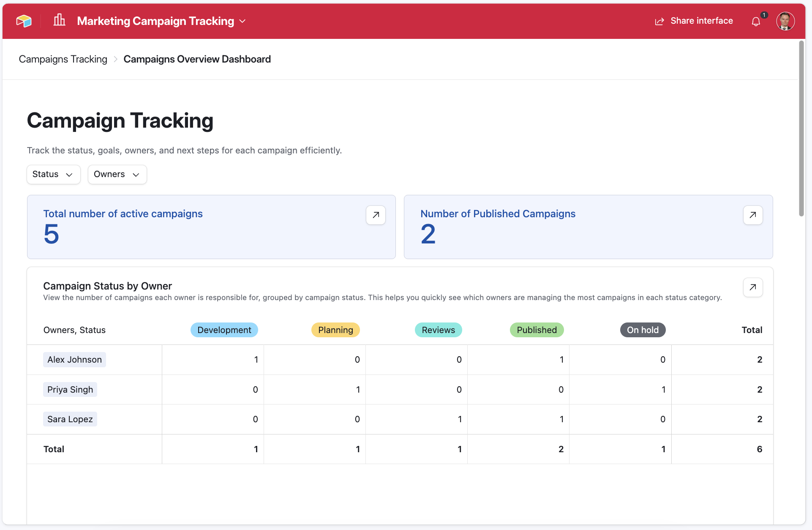The image size is (812, 530).
Task: Select the Sara Lopez owner chip
Action: click(70, 419)
